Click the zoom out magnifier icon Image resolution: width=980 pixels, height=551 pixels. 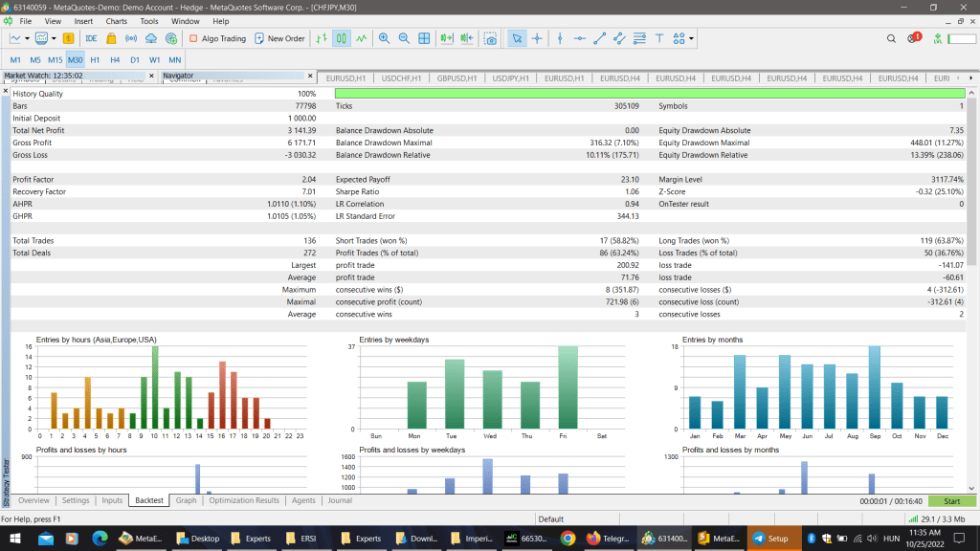click(x=403, y=38)
